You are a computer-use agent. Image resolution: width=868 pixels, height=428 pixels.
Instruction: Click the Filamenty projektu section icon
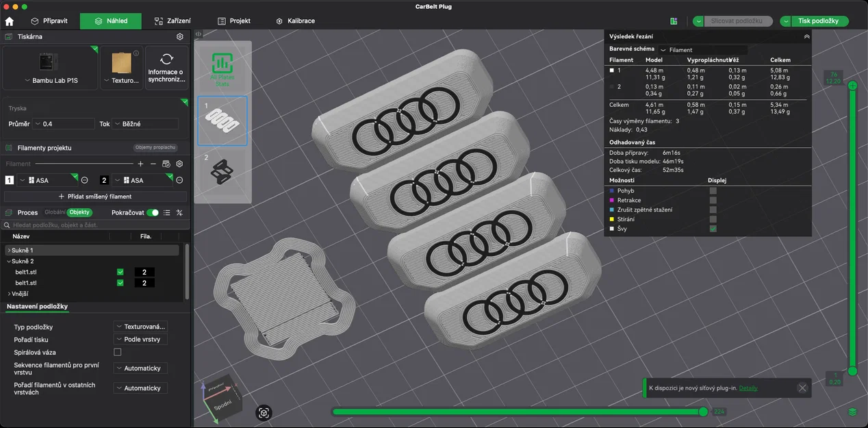(x=9, y=148)
